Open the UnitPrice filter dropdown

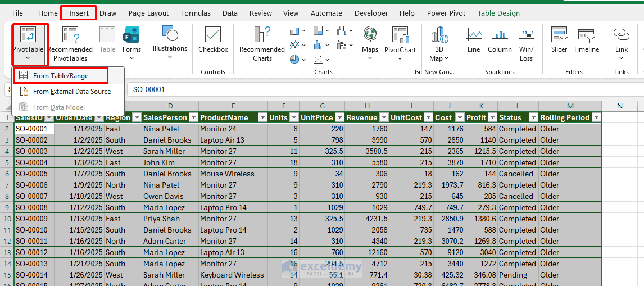[339, 117]
